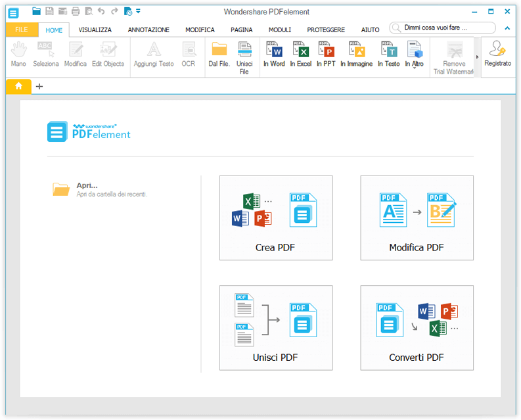This screenshot has height=420, width=521.
Task: Switch to the VISUALIZZA tab
Action: (95, 30)
